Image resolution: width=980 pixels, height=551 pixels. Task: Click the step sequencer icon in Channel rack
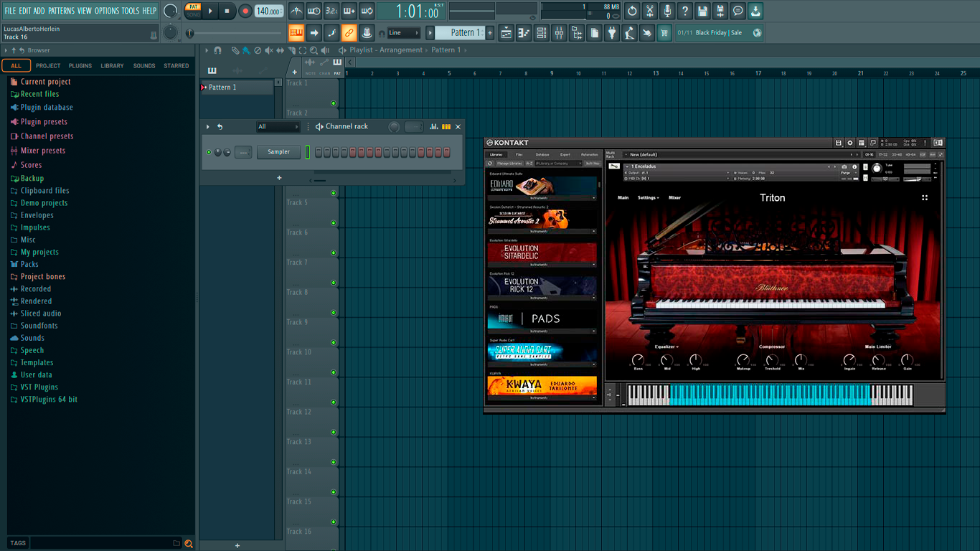tap(446, 127)
